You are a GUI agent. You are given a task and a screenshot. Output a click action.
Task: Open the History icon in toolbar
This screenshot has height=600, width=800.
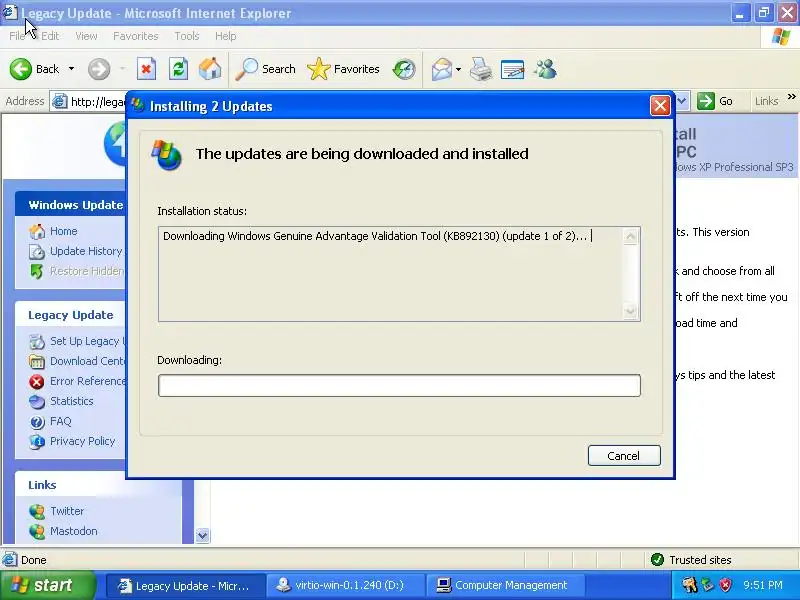[404, 69]
